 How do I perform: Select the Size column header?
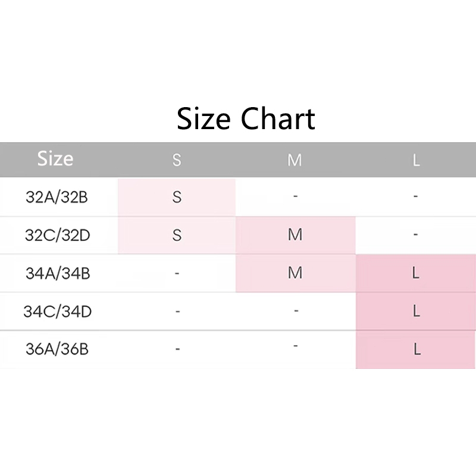click(x=55, y=158)
